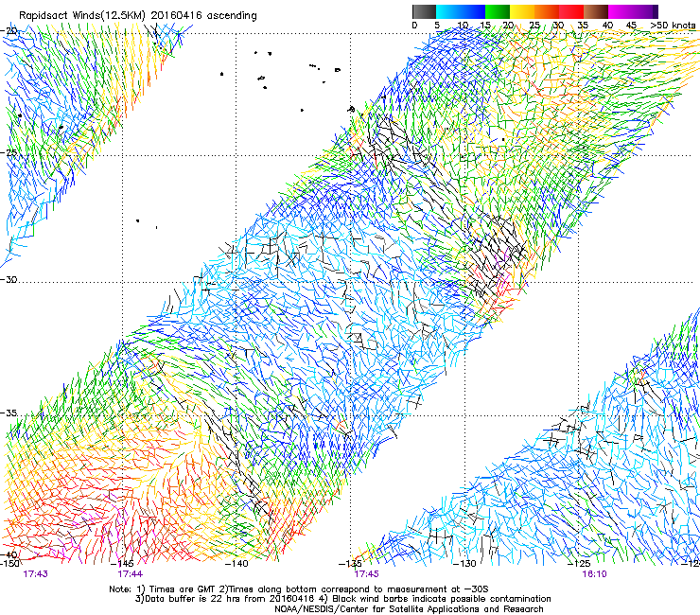Click the orange 25–30 knots legend segment

547,11
